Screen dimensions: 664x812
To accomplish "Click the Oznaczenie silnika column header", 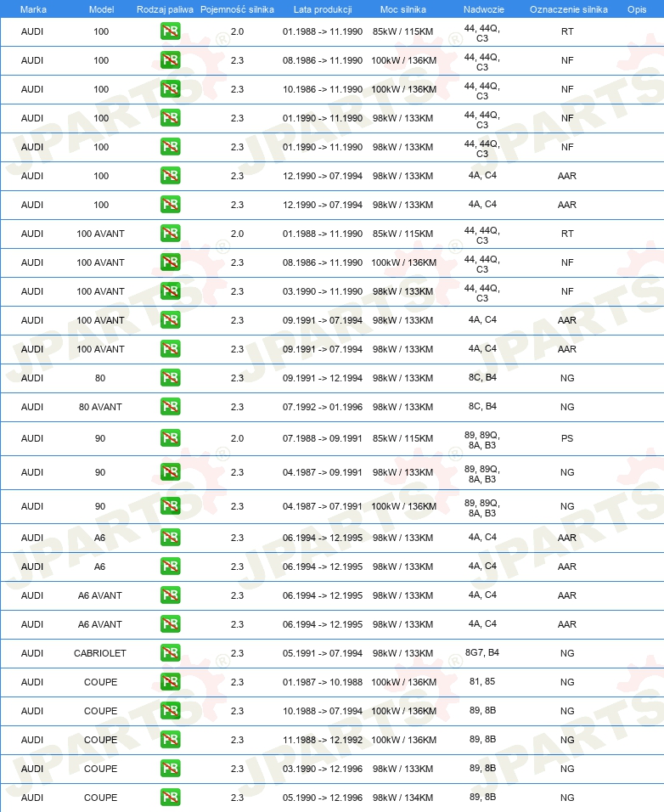I will pos(569,9).
